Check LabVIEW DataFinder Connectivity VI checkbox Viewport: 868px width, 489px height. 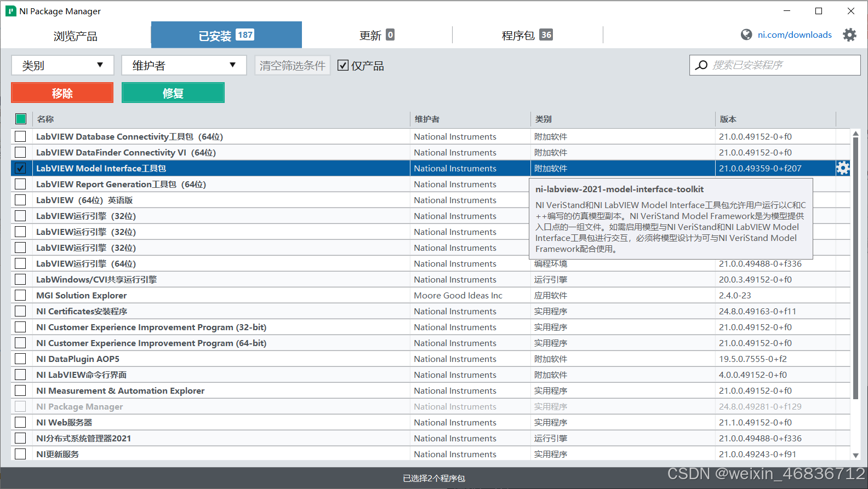point(20,152)
